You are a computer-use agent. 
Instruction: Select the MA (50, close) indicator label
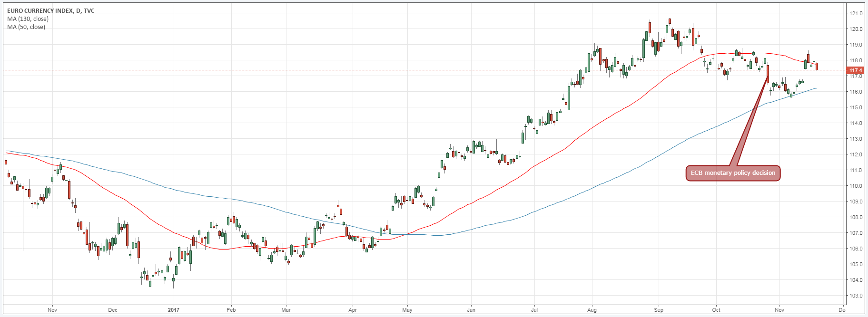click(x=26, y=27)
